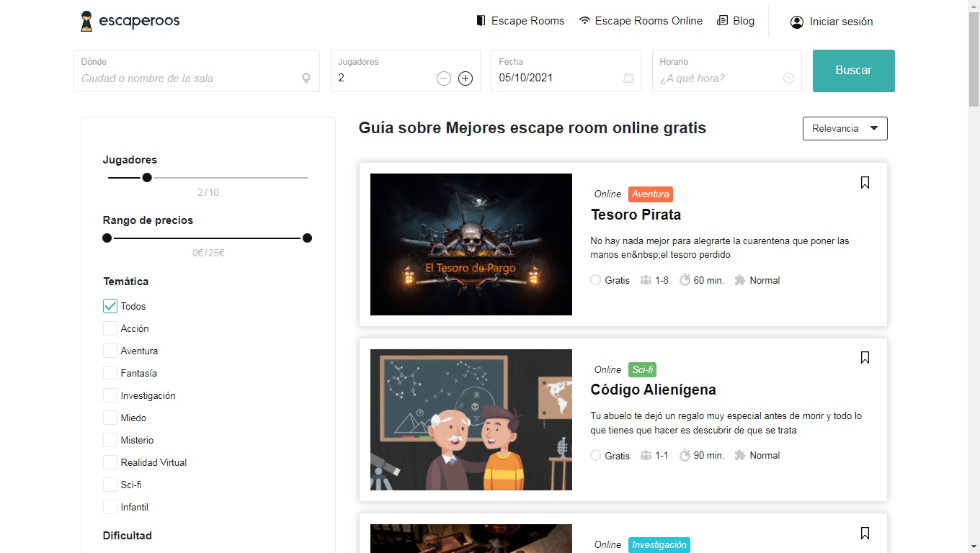
Task: Open the grandfather and boy thumbnail
Action: point(471,420)
